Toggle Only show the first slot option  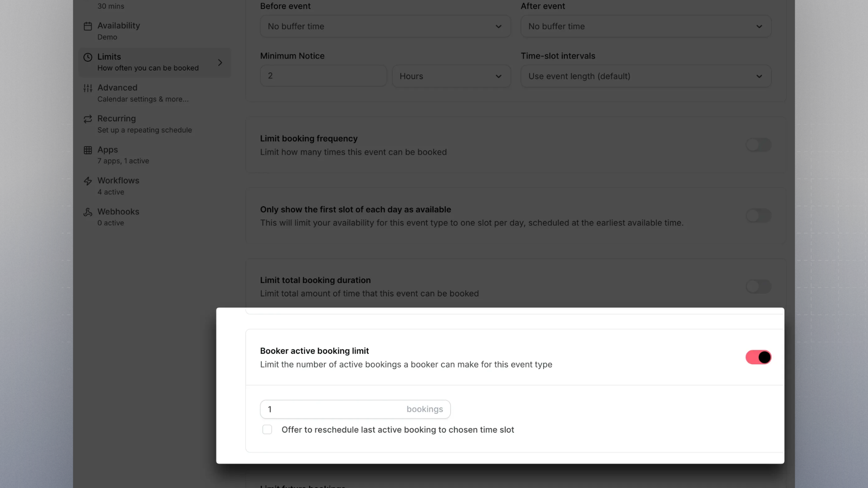[758, 216]
